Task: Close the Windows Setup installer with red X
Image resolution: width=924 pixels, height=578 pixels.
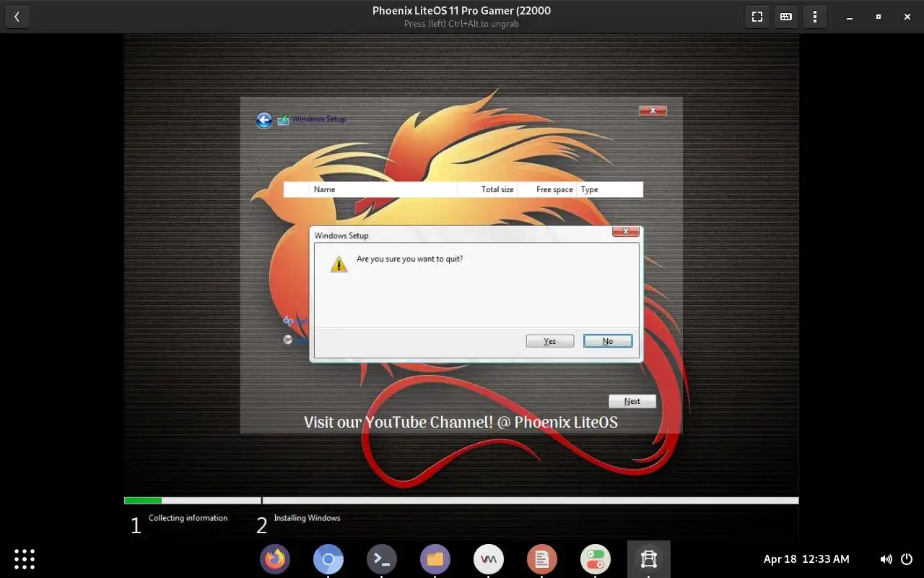Action: 653,111
